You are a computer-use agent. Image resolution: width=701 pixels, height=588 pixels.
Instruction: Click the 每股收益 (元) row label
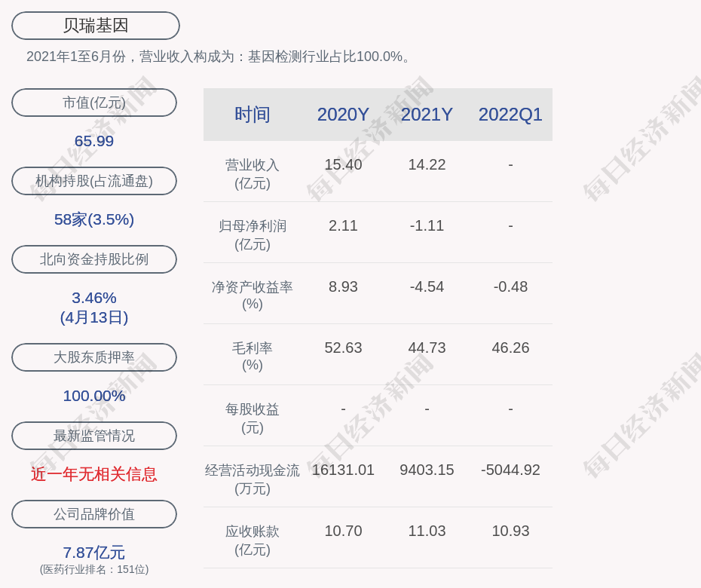click(x=253, y=418)
